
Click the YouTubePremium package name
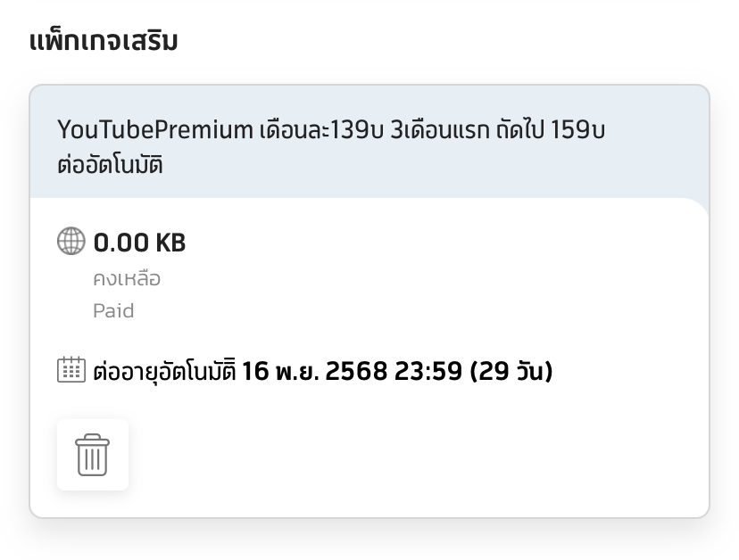point(155,130)
